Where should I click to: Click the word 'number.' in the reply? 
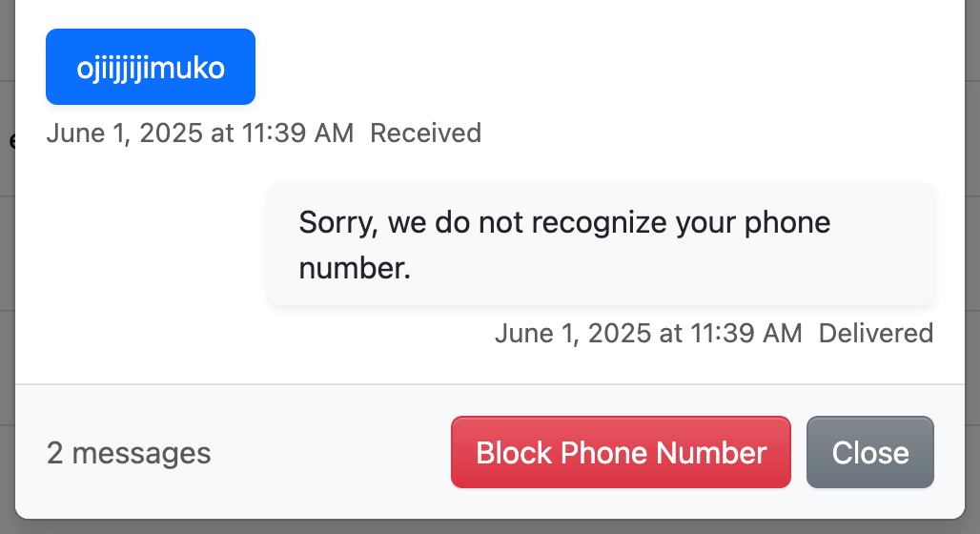(x=355, y=269)
